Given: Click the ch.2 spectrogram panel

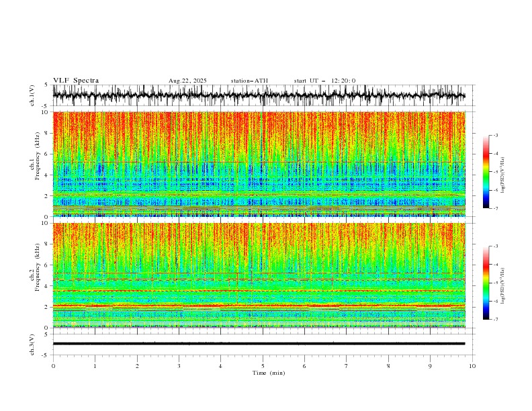Looking at the screenshot, I should [x=259, y=275].
